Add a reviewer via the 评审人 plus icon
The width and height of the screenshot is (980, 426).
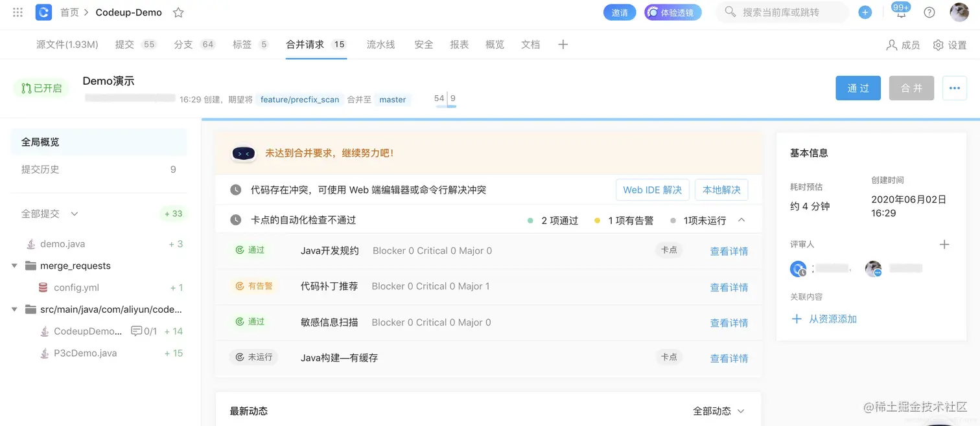pyautogui.click(x=944, y=244)
